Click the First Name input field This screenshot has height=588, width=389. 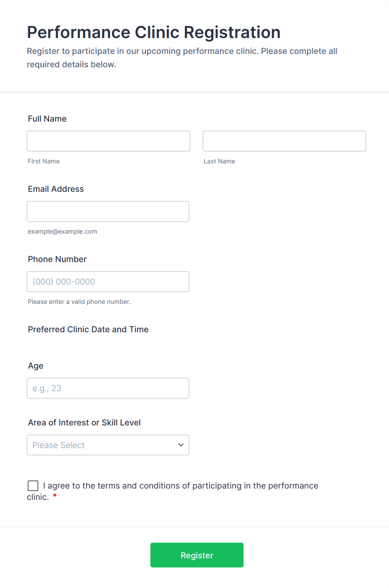tap(108, 141)
